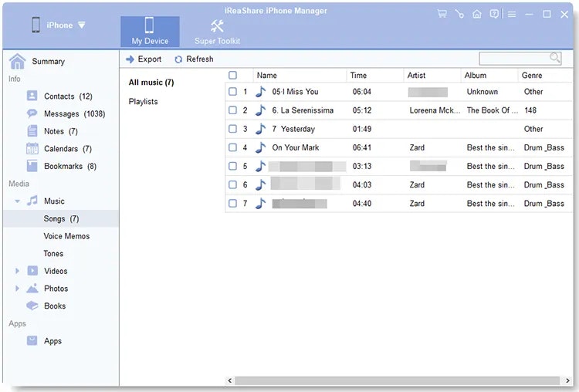This screenshot has width=579, height=392.
Task: Click the 'Unknown' album cell
Action: [x=482, y=92]
